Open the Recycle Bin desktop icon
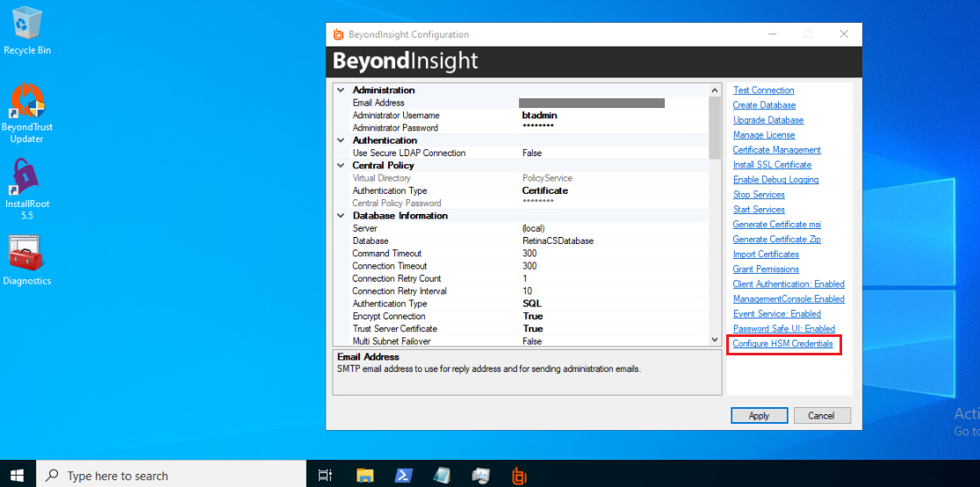The image size is (980, 487). pyautogui.click(x=27, y=31)
